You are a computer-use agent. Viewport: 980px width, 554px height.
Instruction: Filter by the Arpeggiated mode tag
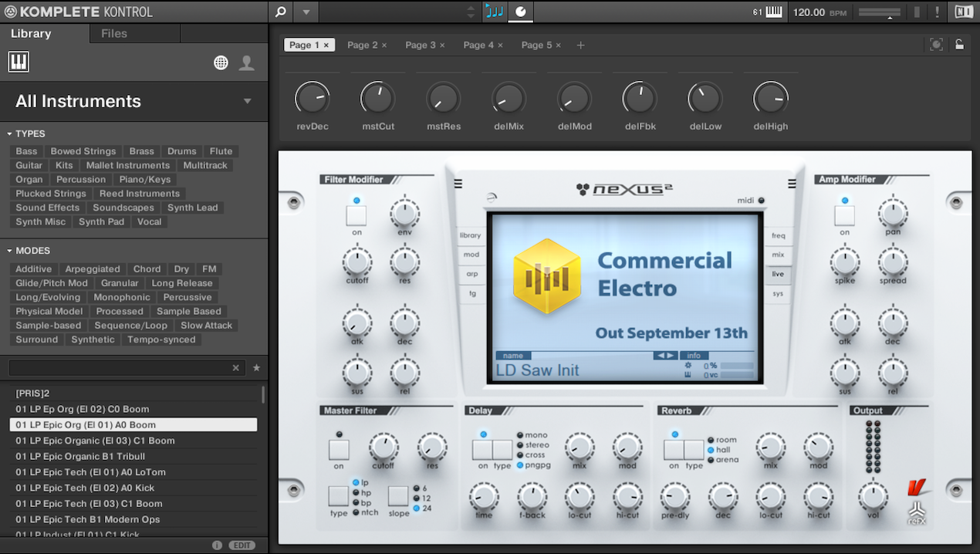(93, 269)
